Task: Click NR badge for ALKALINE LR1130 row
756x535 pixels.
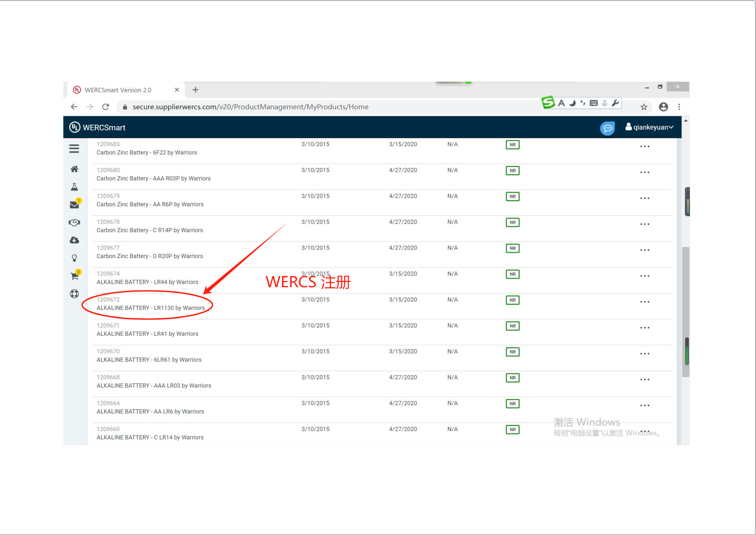Action: (513, 300)
